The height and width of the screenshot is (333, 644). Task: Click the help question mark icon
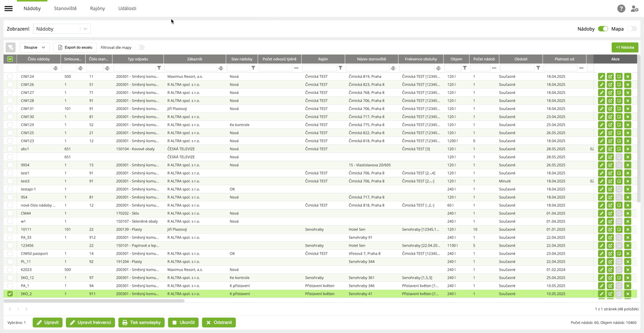tap(621, 9)
